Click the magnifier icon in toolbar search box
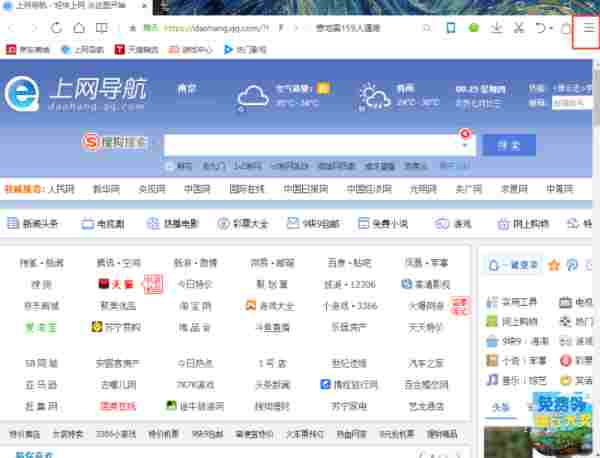Viewport: 600px width, 458px height. pyautogui.click(x=427, y=28)
